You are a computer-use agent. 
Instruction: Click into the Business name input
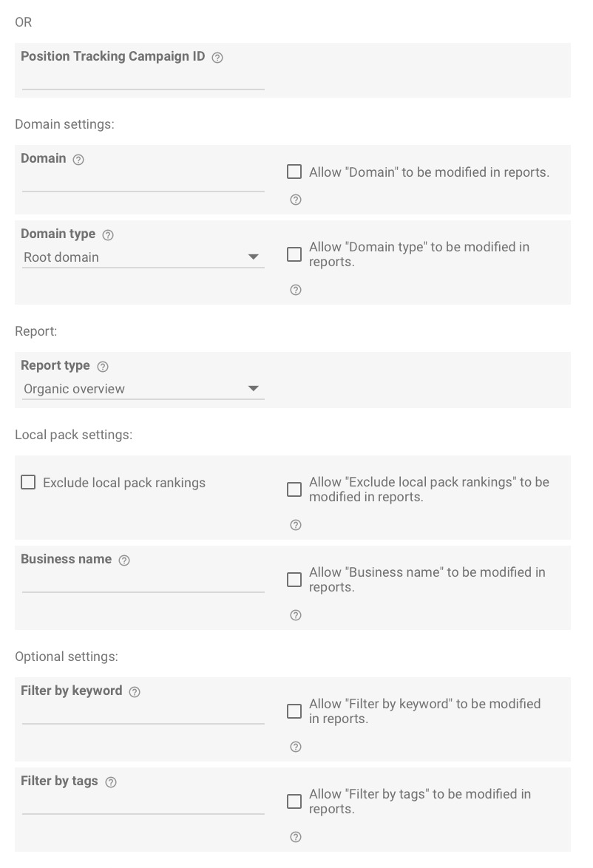143,583
